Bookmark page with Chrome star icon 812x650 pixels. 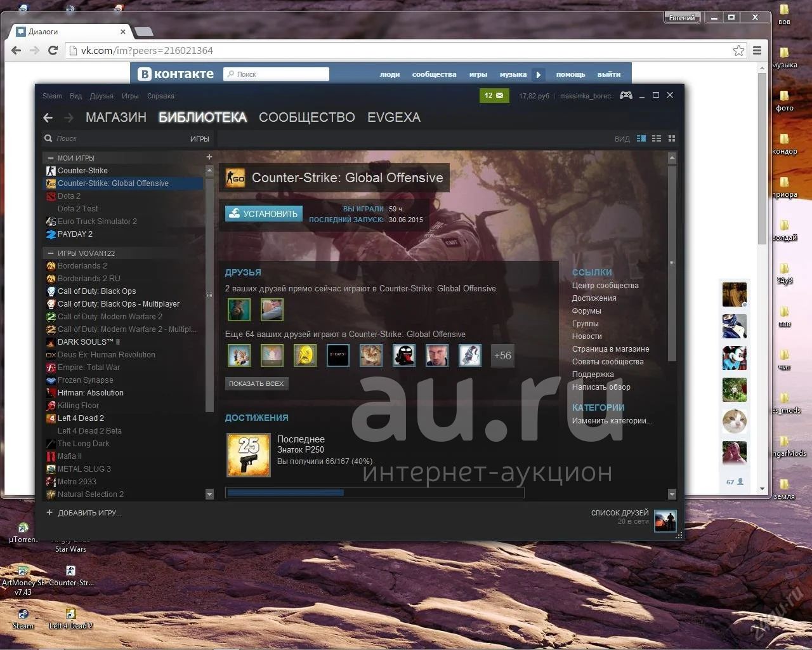click(x=738, y=50)
